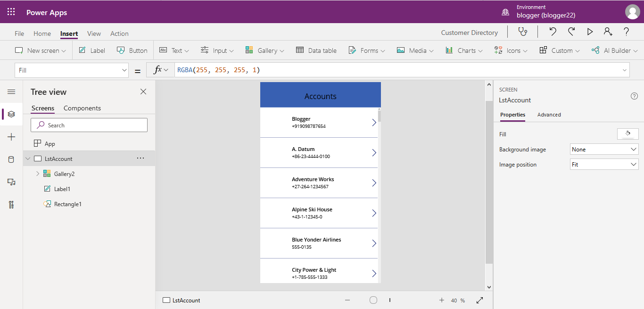Collapse left navigation hamburger icon
644x309 pixels.
(x=11, y=92)
